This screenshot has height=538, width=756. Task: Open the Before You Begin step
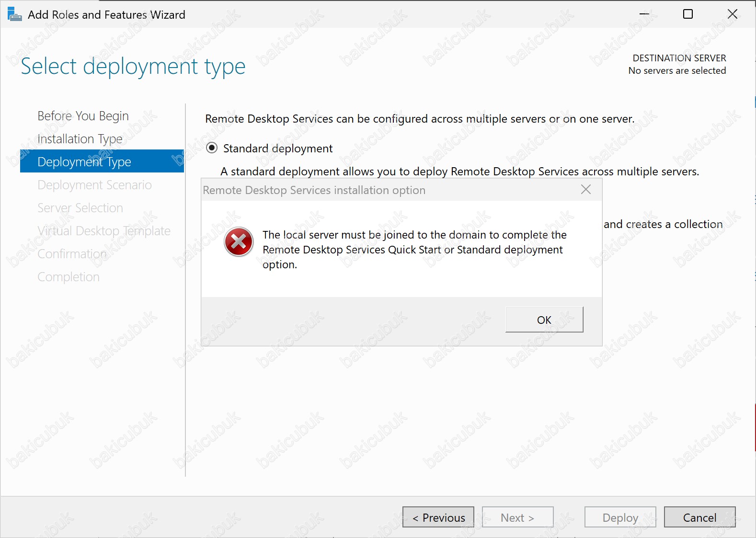pyautogui.click(x=83, y=116)
